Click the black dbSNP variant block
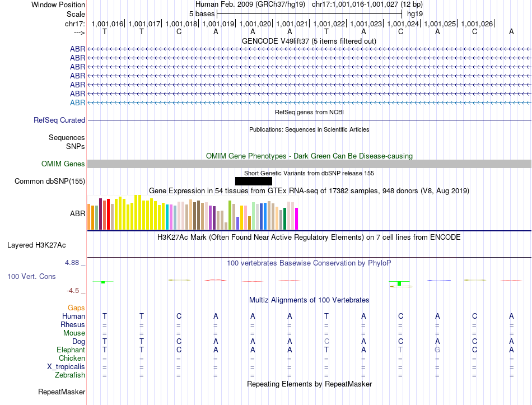Screen dimensions: 532x405 [x=254, y=181]
